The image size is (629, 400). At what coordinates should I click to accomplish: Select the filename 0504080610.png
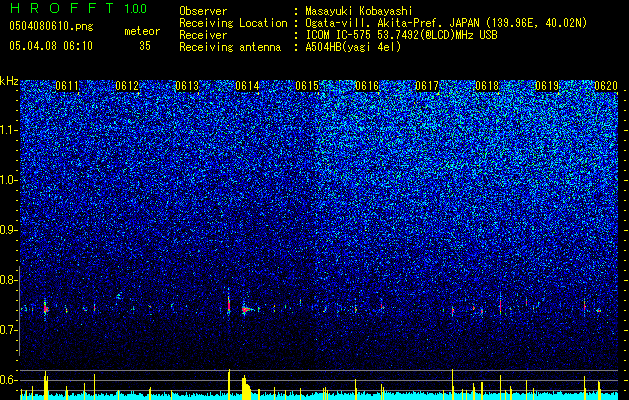[51, 27]
